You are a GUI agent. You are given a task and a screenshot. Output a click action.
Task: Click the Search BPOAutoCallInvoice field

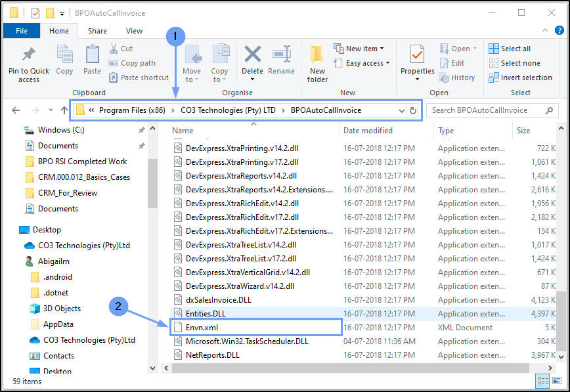click(x=486, y=110)
